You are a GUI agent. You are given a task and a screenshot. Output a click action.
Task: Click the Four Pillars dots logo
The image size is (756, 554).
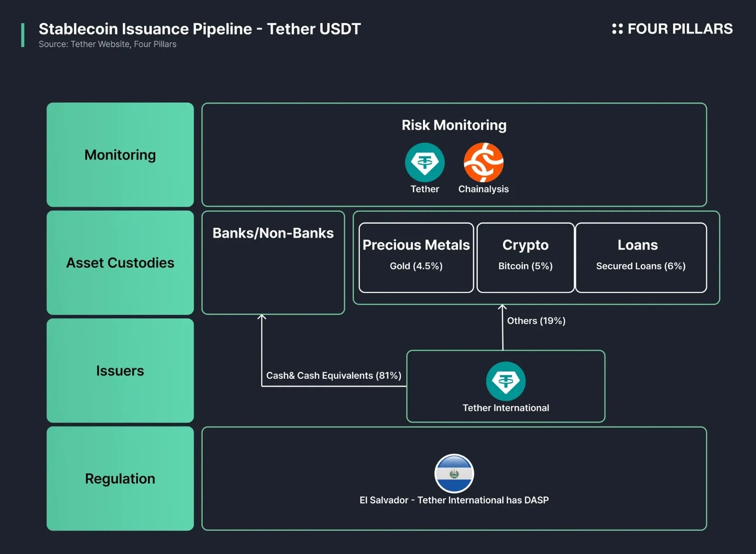click(617, 29)
